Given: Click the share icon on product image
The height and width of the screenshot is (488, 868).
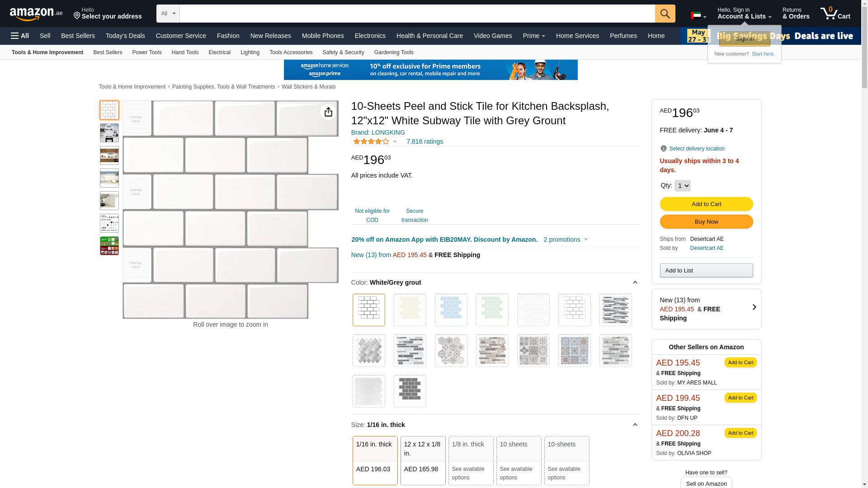Looking at the screenshot, I should pyautogui.click(x=328, y=112).
